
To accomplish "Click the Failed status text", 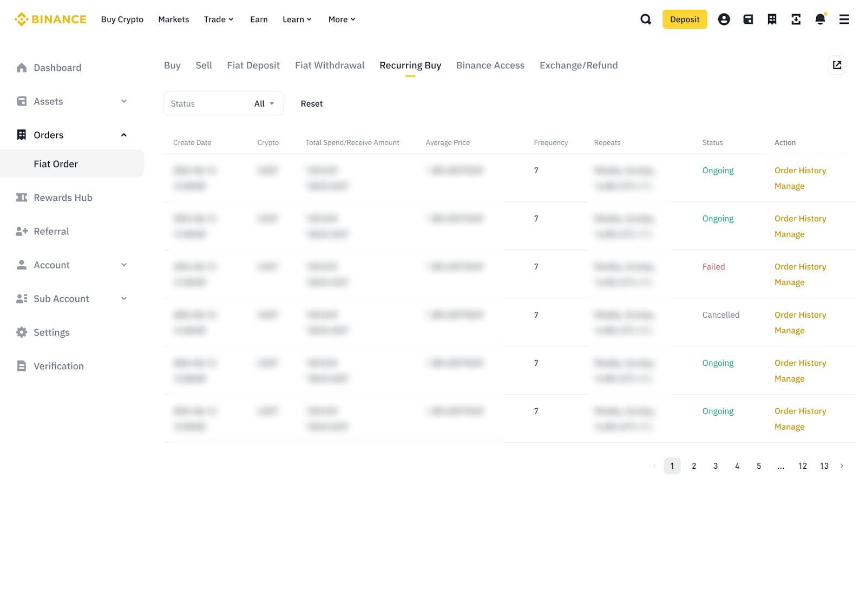I will (x=713, y=267).
